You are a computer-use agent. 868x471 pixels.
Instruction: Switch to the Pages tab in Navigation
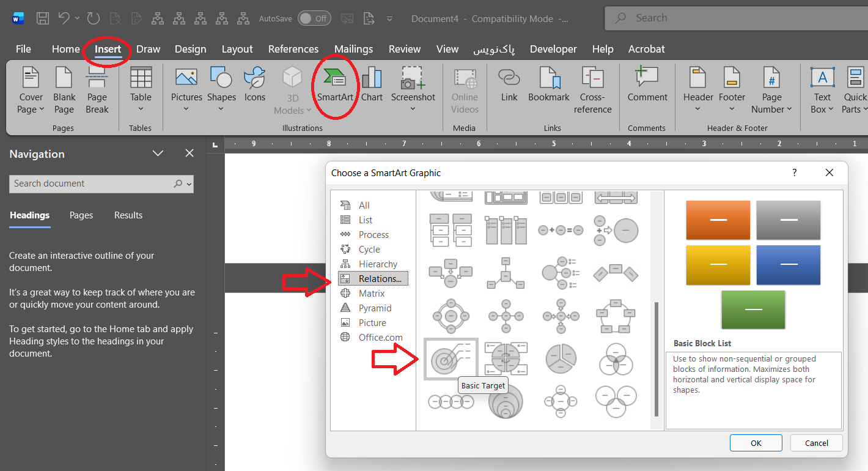click(81, 215)
